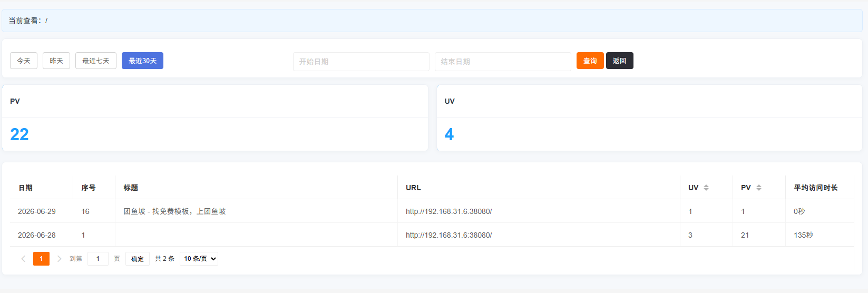The width and height of the screenshot is (868, 293).
Task: Click the 2026-06-28 row URL
Action: (x=448, y=235)
